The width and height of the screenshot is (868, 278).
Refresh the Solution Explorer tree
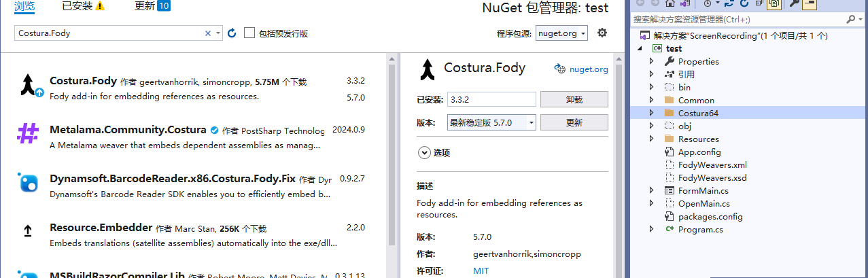pyautogui.click(x=744, y=3)
